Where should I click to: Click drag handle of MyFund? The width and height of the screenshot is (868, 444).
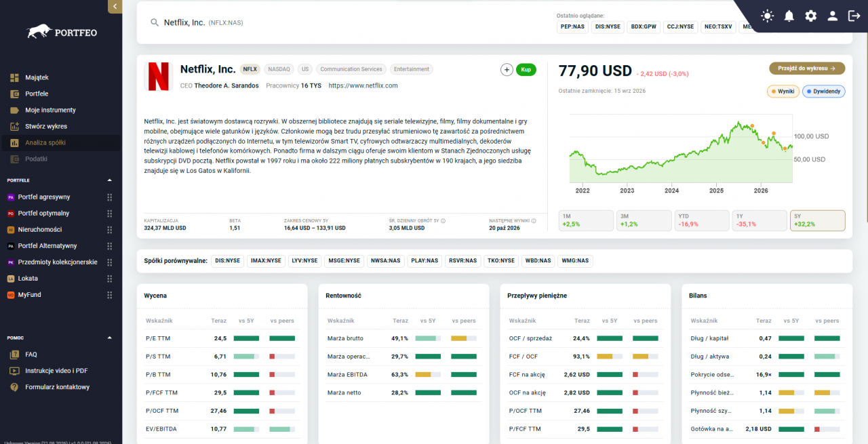pyautogui.click(x=110, y=295)
